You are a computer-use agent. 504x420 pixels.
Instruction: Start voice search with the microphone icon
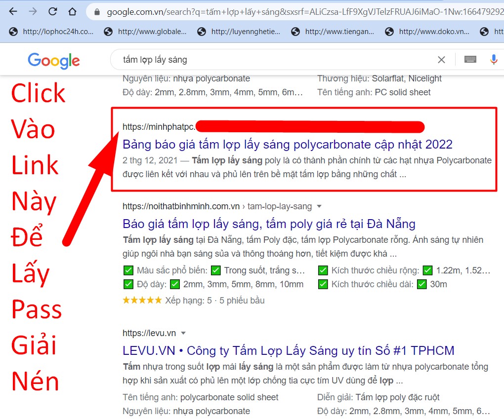[x=494, y=59]
